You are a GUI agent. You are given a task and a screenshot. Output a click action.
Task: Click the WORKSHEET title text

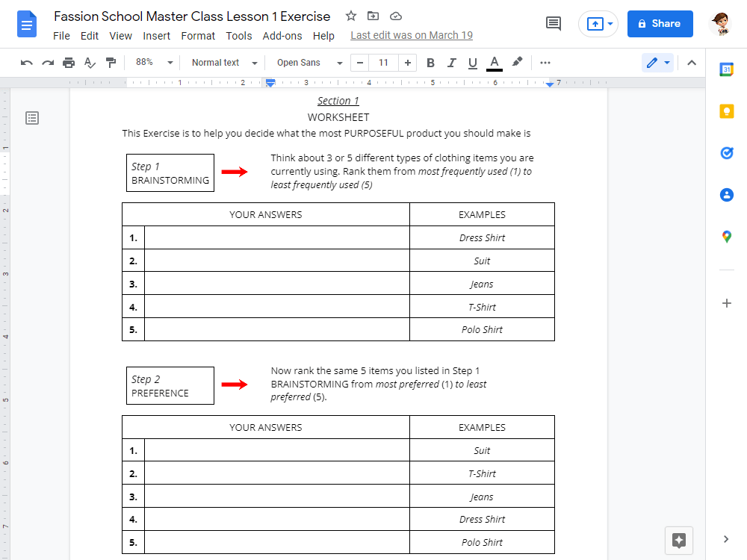point(338,117)
